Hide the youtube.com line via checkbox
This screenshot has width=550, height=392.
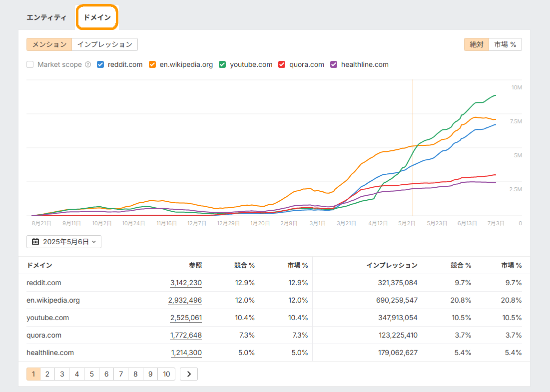pyautogui.click(x=222, y=64)
